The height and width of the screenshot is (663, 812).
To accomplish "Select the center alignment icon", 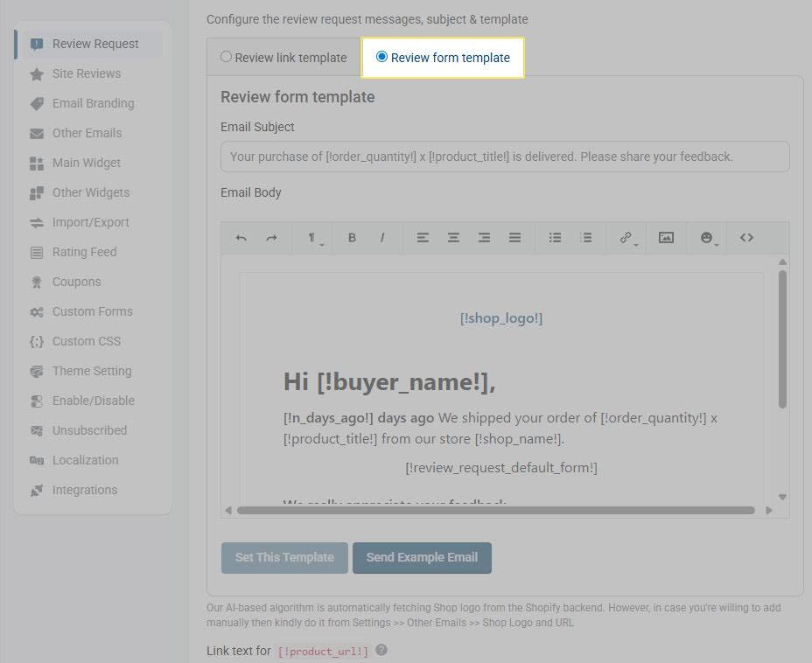I will [453, 237].
